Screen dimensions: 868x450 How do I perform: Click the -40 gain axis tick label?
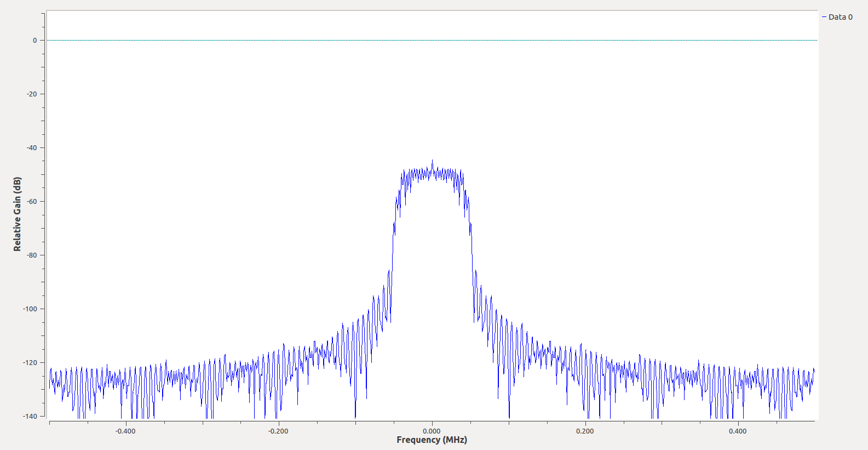point(32,147)
